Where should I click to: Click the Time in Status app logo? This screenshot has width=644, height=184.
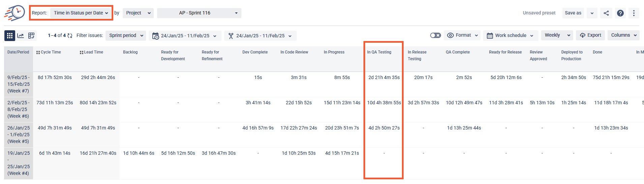[x=14, y=13]
